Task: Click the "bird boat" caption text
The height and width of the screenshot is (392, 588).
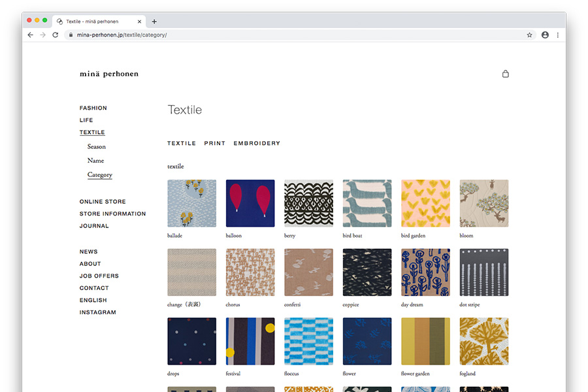Action: pos(353,236)
